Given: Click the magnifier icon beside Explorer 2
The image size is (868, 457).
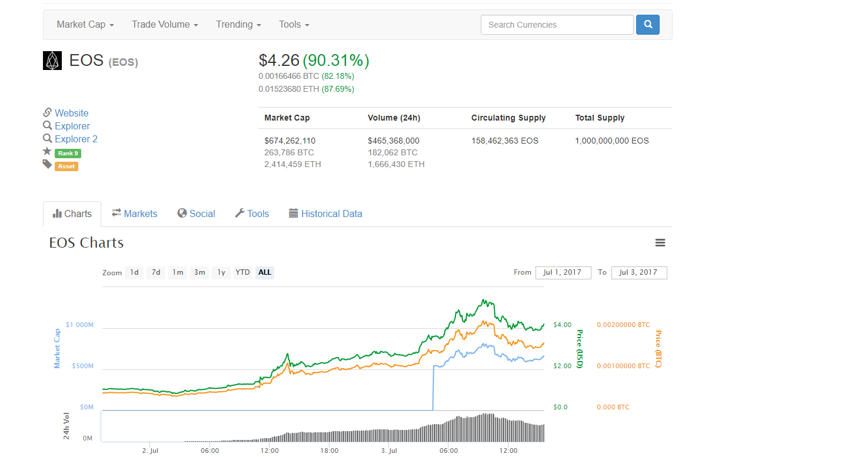Looking at the screenshot, I should point(48,138).
